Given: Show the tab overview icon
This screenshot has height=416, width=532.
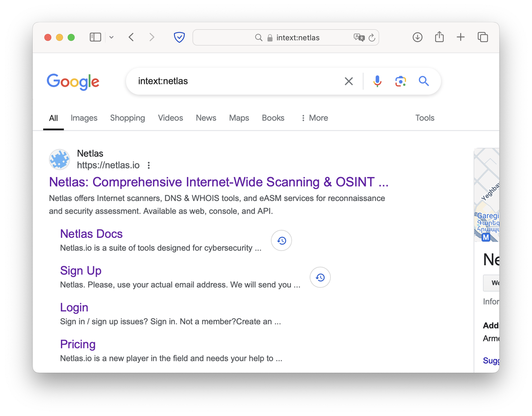Looking at the screenshot, I should click(x=483, y=37).
